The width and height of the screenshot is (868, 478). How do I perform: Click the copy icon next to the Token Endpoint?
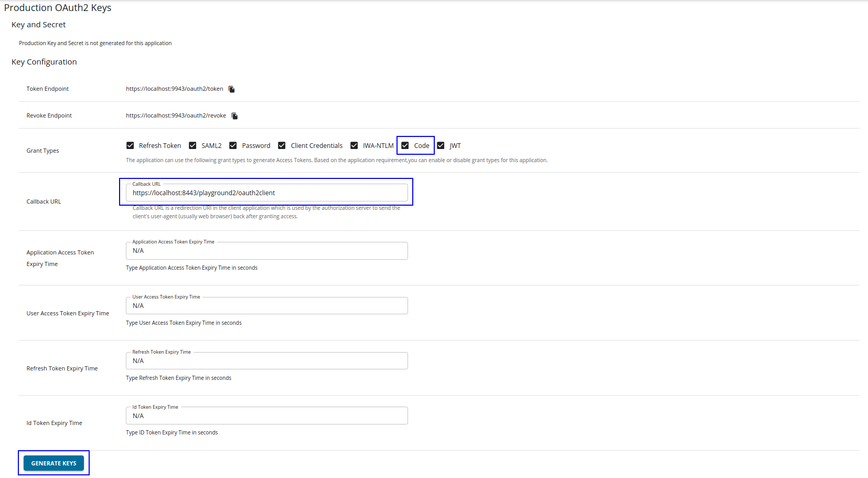[231, 89]
